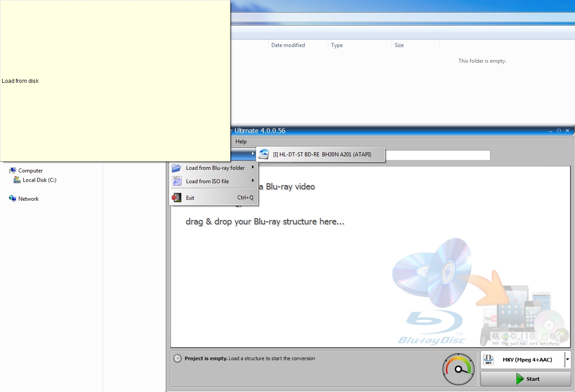Click the MKV format icon
575x392 pixels.
coord(489,360)
